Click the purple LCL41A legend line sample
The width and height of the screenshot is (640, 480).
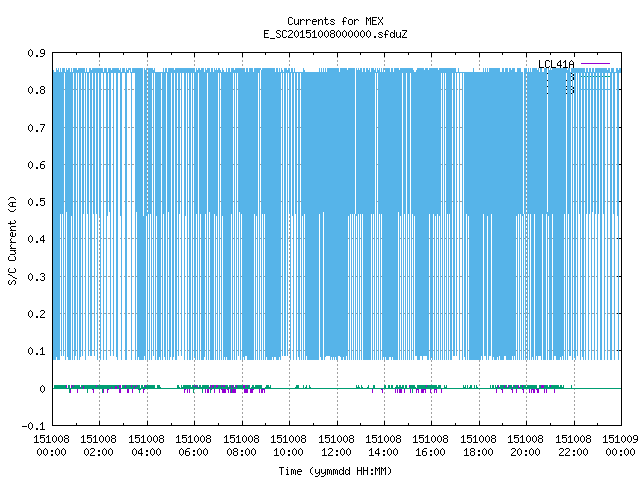point(596,64)
